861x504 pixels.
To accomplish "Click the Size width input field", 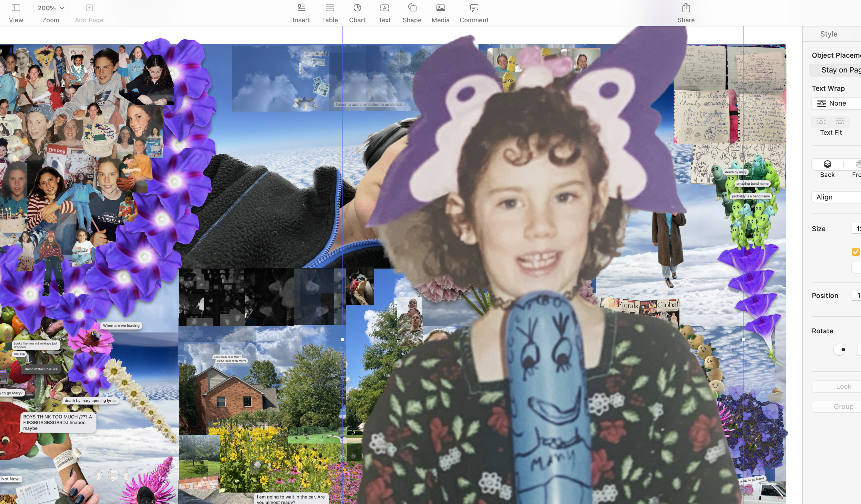I will tap(856, 229).
